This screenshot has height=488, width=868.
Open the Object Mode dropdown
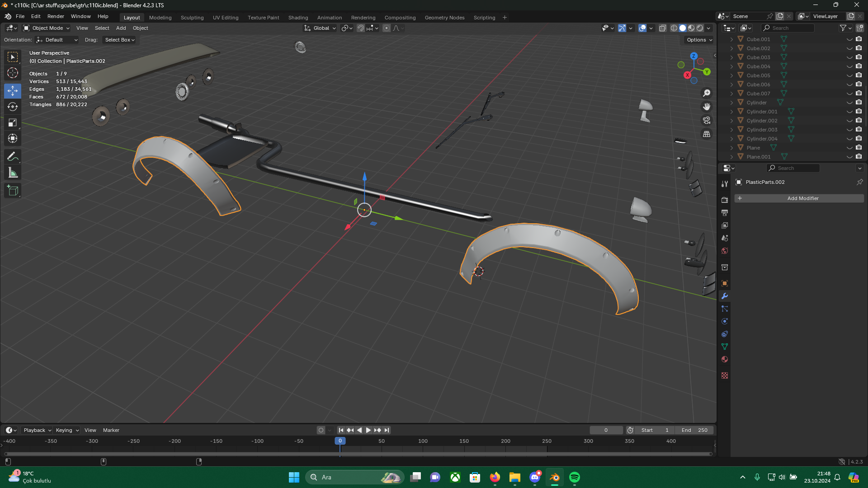pyautogui.click(x=47, y=28)
